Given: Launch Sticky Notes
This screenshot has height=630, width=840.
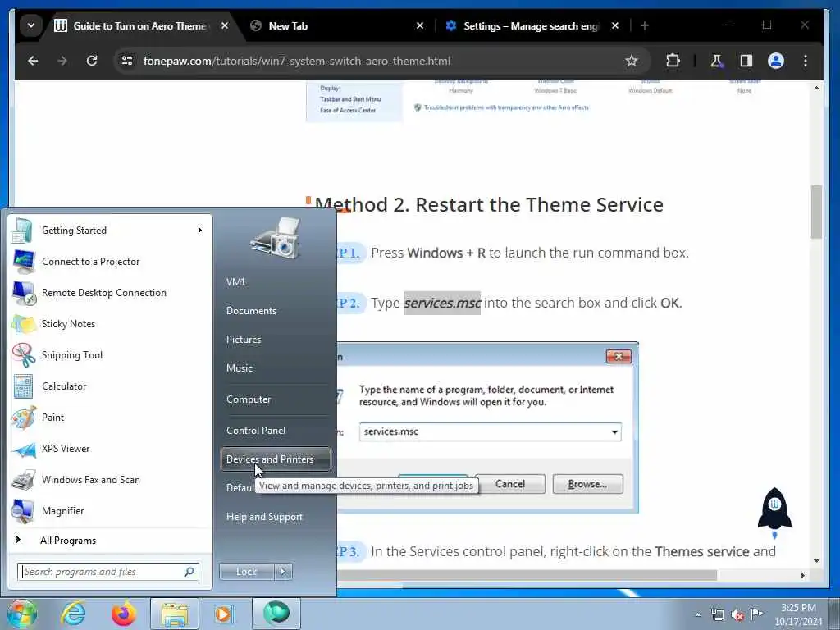Looking at the screenshot, I should tap(110, 323).
